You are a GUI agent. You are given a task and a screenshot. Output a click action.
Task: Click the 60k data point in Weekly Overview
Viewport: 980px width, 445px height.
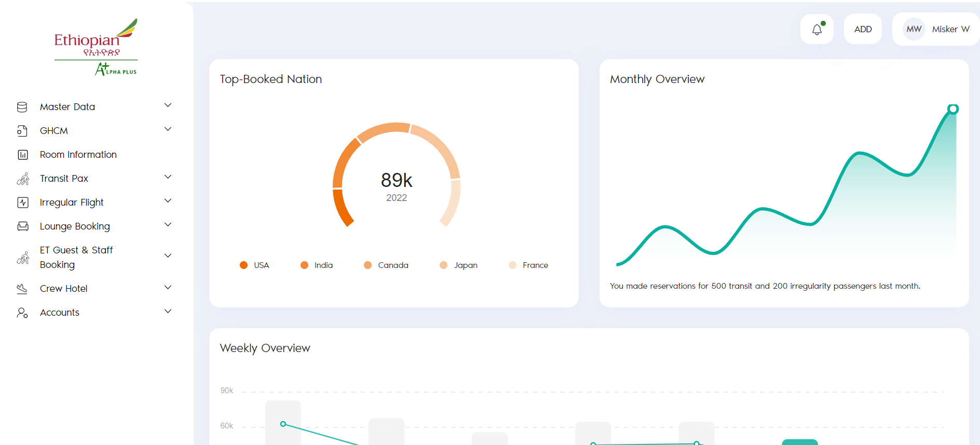[283, 424]
